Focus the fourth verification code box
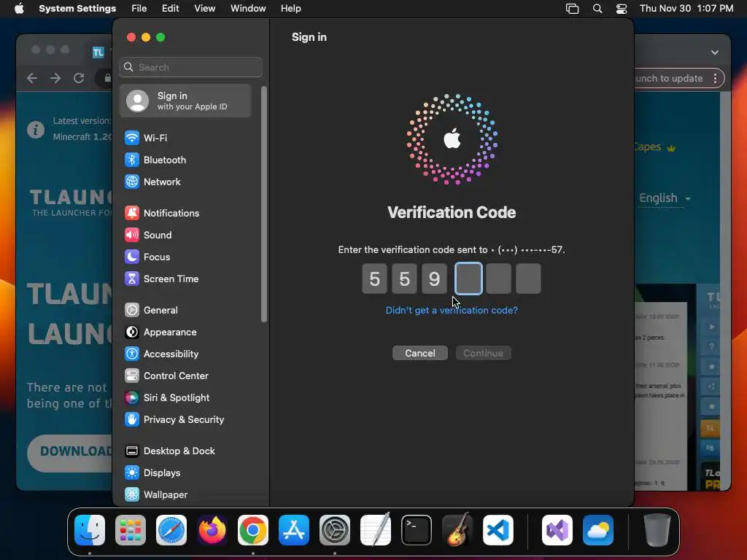The image size is (747, 560). coord(469,279)
